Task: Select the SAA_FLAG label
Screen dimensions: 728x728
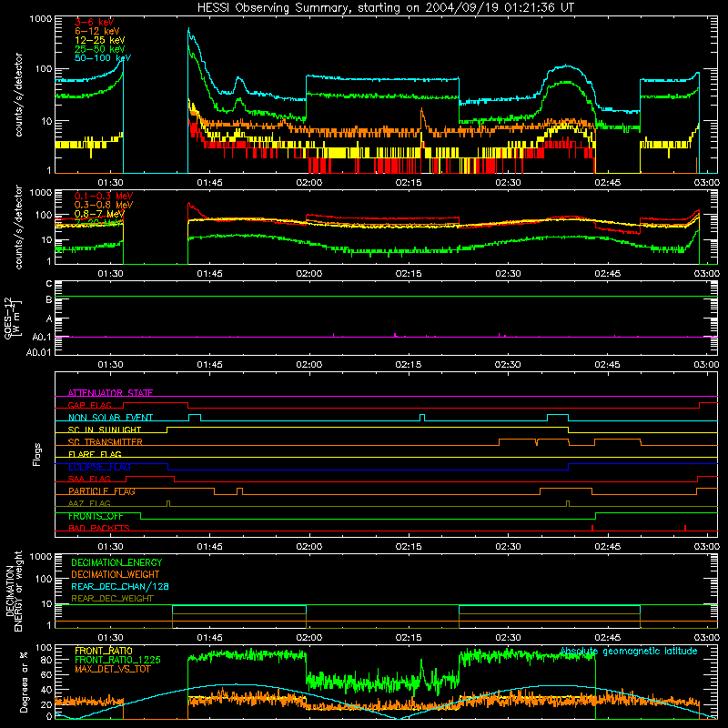Action: tap(89, 479)
